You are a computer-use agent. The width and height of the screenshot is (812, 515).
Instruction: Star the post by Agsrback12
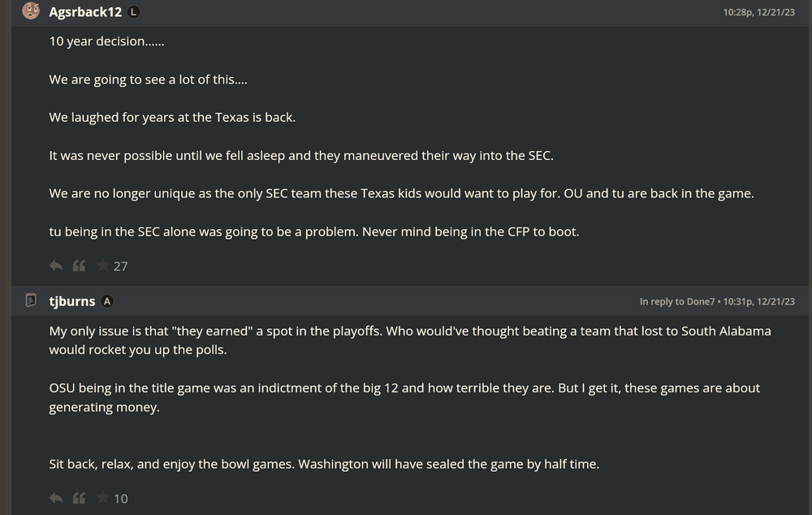102,266
